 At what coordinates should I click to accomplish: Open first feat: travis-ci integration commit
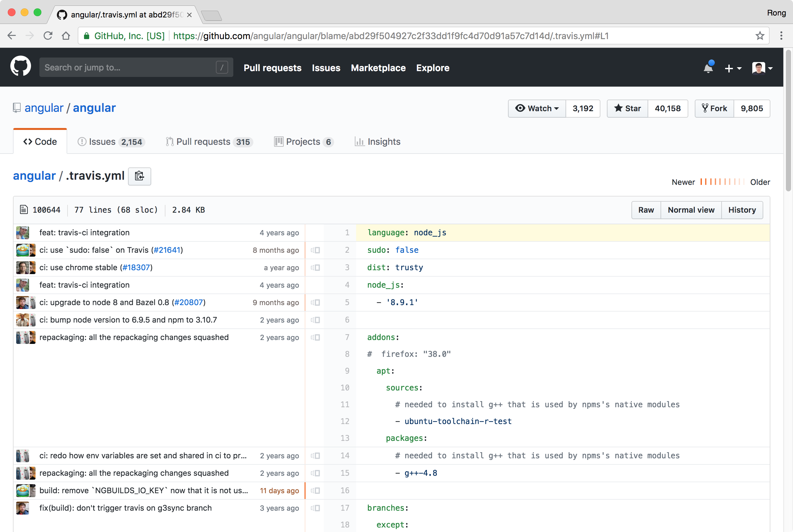pyautogui.click(x=84, y=233)
